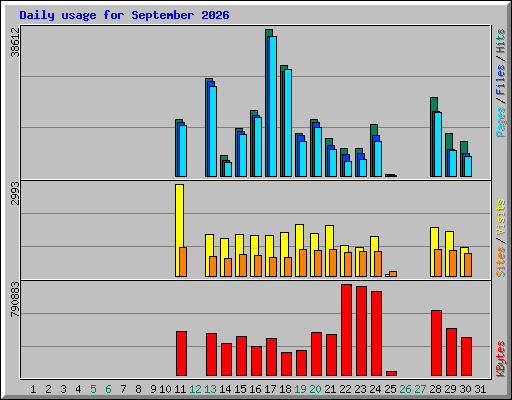Select the red KBytes bar for day 30

click(x=467, y=357)
